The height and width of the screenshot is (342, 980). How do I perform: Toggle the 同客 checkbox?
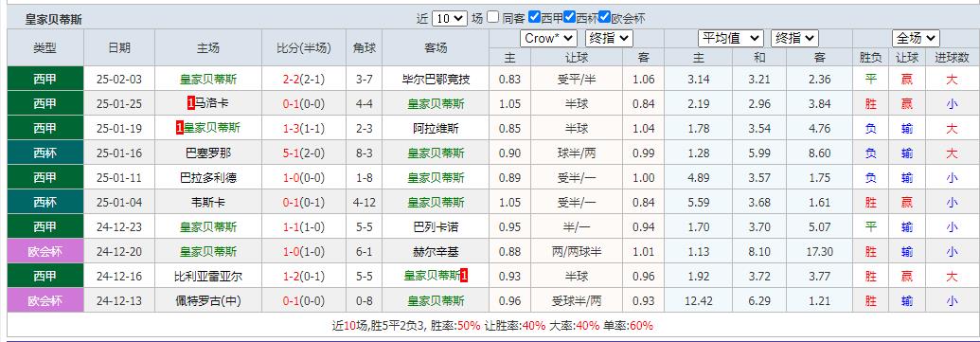tap(493, 17)
